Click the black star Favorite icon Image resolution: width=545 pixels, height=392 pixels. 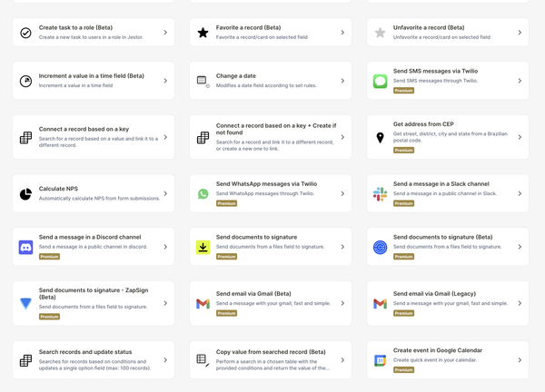[x=203, y=33]
